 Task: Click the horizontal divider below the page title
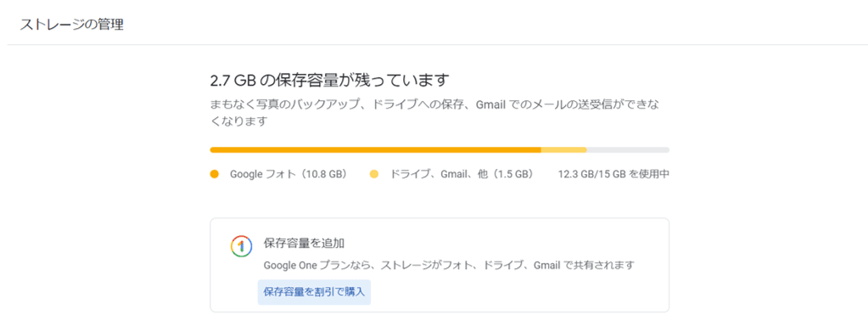[437, 44]
